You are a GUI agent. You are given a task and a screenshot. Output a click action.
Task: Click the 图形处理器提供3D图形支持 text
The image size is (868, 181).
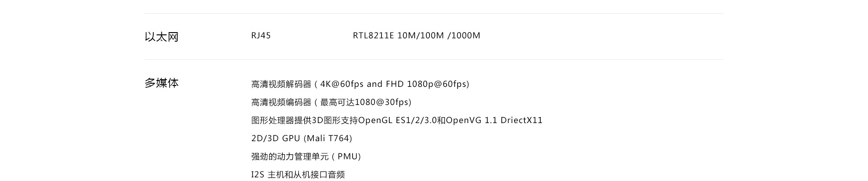[304, 120]
